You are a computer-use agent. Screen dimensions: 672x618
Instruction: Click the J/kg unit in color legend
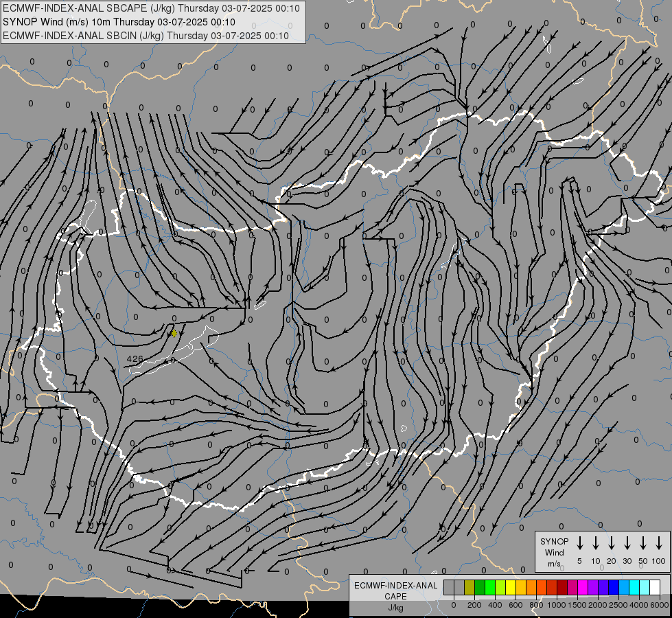point(395,608)
